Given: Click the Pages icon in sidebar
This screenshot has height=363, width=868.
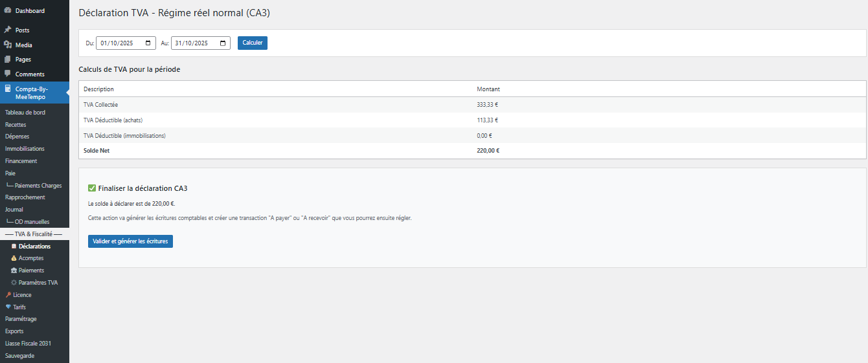Looking at the screenshot, I should pyautogui.click(x=8, y=59).
